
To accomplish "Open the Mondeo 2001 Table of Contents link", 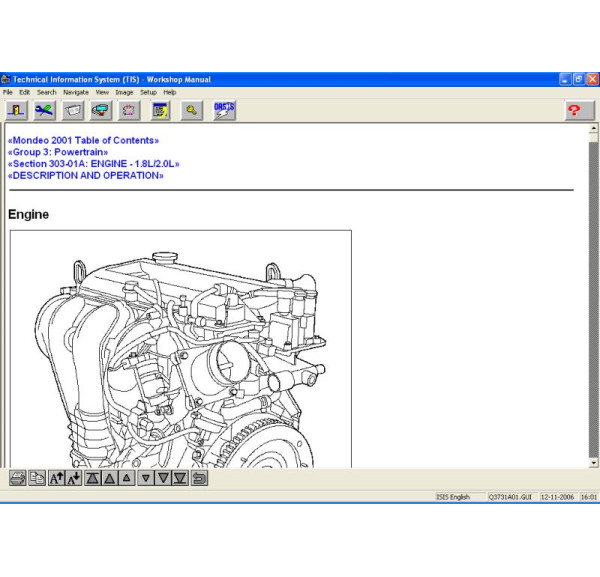I will [x=83, y=141].
